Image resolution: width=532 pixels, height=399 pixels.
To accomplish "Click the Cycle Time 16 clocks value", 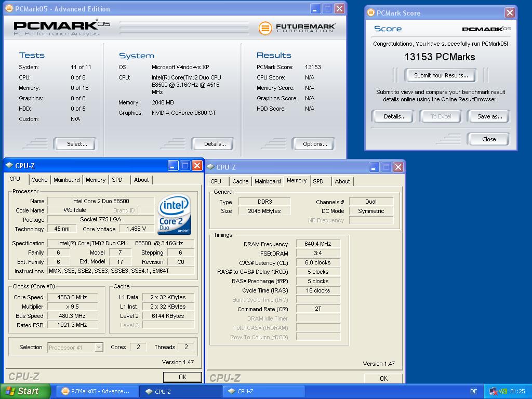I will click(x=318, y=290).
